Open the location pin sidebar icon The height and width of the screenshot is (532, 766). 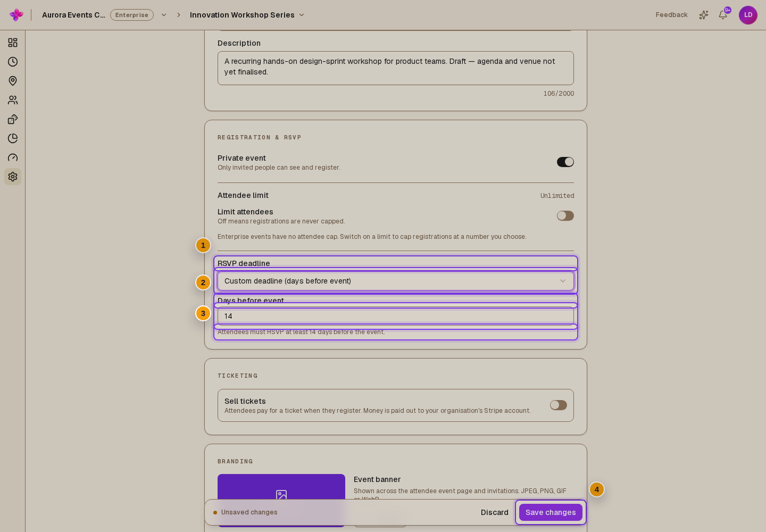pos(13,81)
